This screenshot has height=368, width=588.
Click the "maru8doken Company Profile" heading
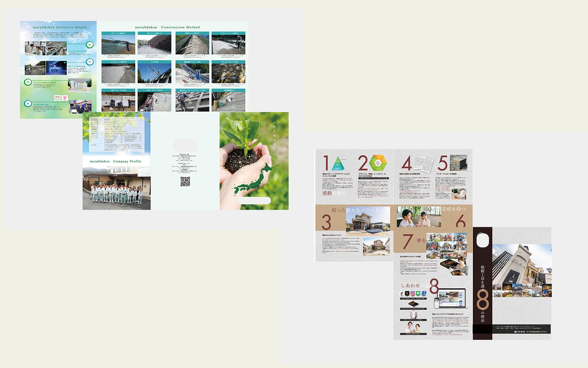coord(115,161)
